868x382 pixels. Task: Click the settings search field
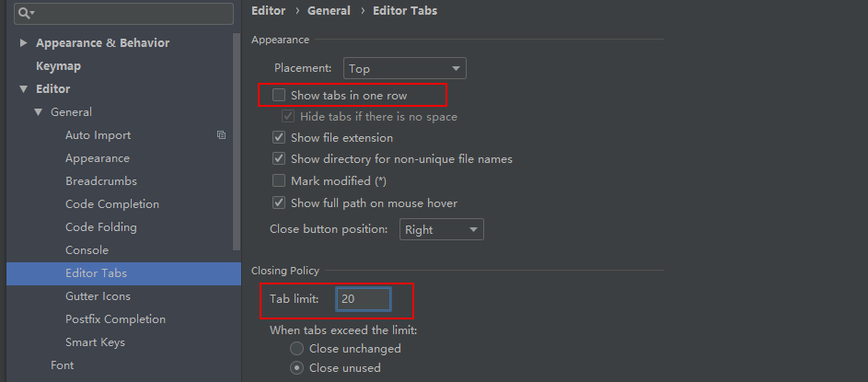pyautogui.click(x=129, y=13)
